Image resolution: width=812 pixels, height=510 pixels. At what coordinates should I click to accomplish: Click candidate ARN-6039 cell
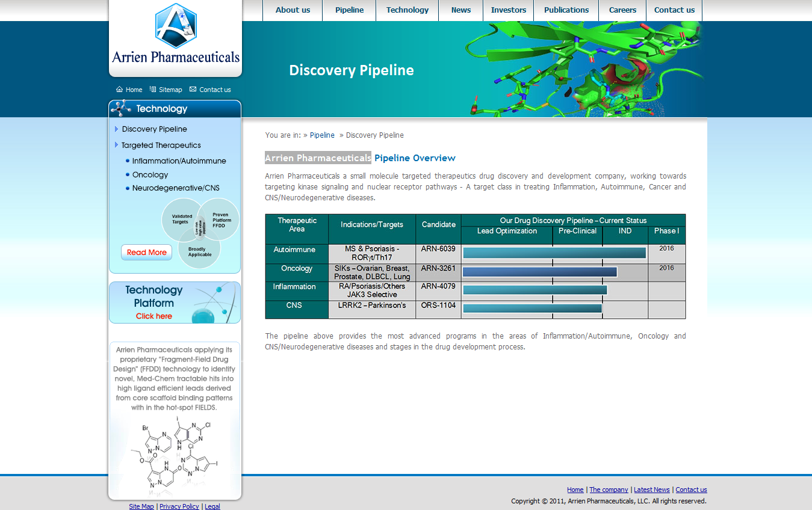coord(438,254)
